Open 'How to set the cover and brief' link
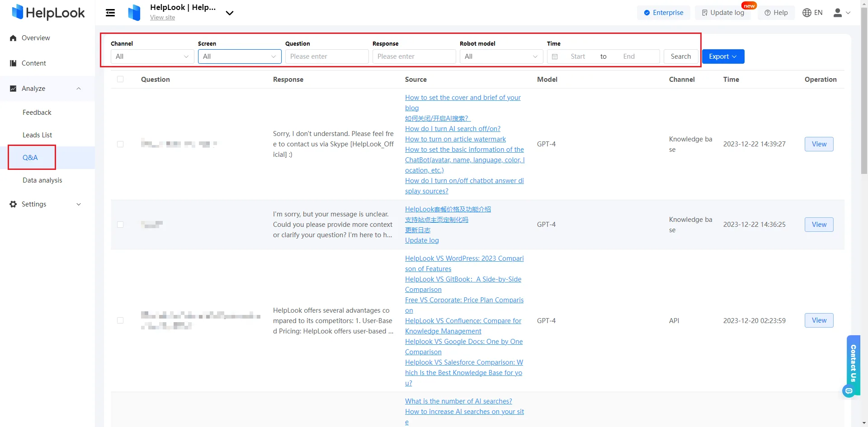868x427 pixels. 463,103
